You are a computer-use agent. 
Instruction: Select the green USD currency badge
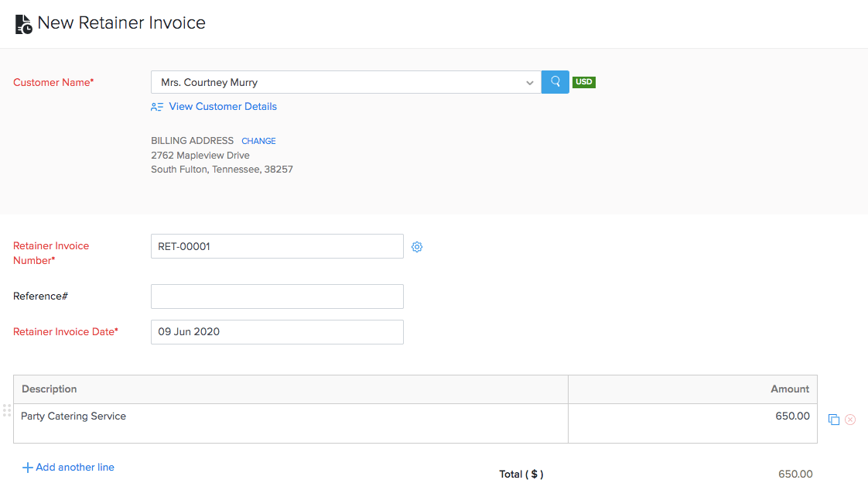coord(584,81)
